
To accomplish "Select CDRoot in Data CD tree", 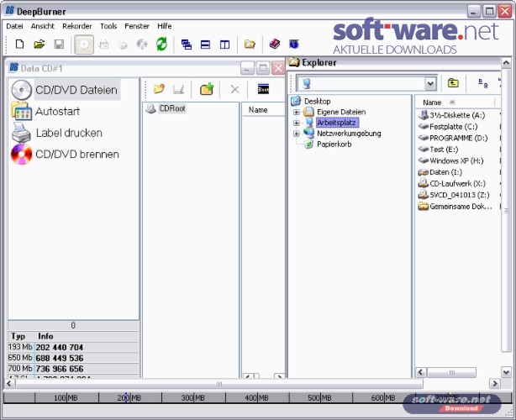I will (x=172, y=108).
